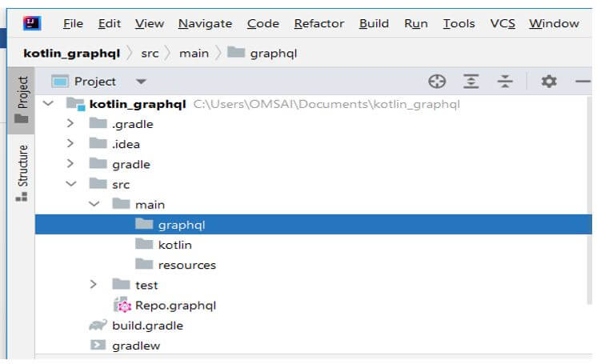The width and height of the screenshot is (597, 364).
Task: Click graphql label in the breadcrumb
Action: (x=274, y=54)
